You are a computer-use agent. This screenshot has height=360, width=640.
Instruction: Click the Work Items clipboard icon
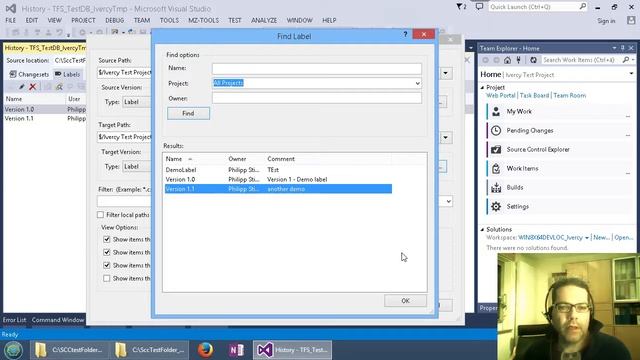click(496, 169)
